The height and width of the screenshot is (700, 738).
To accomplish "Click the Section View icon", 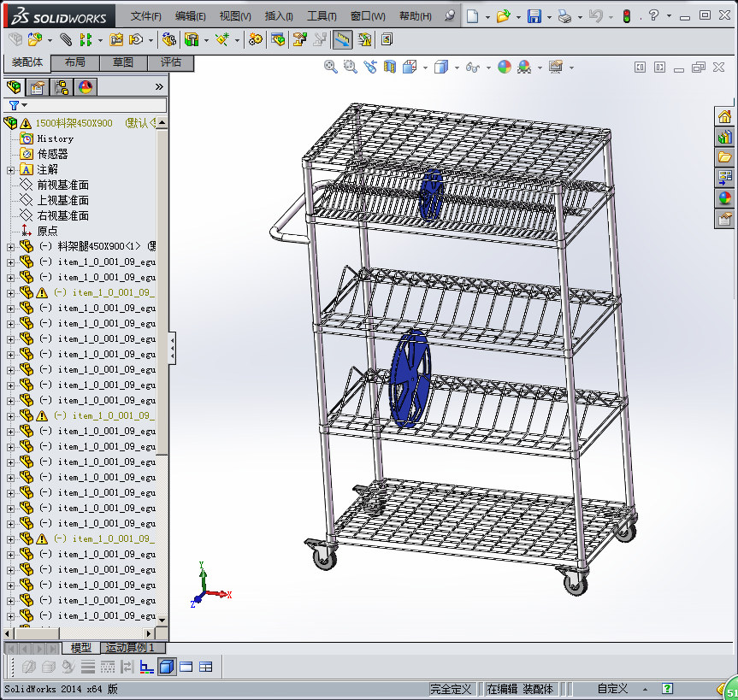I will (390, 67).
